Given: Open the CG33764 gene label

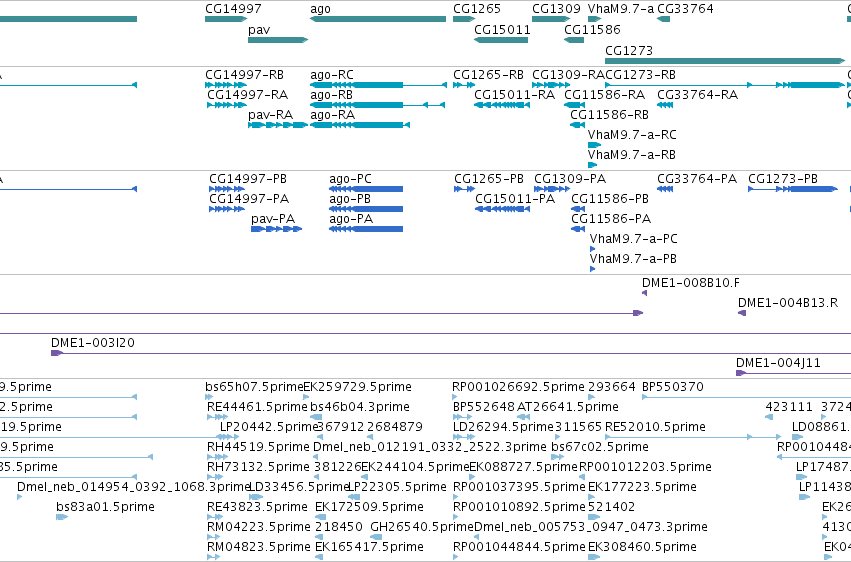Looking at the screenshot, I should pos(685,9).
